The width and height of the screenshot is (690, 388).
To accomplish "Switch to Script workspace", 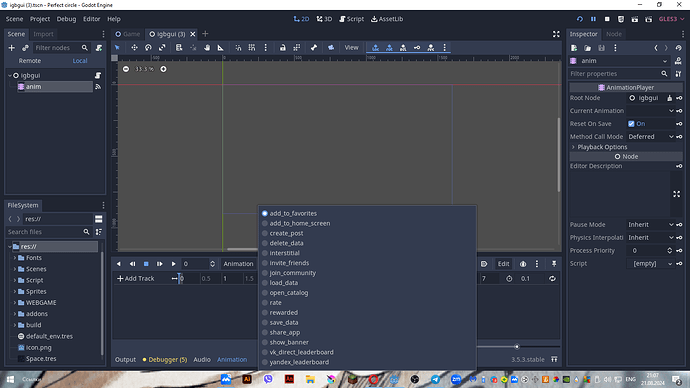I will coord(351,19).
